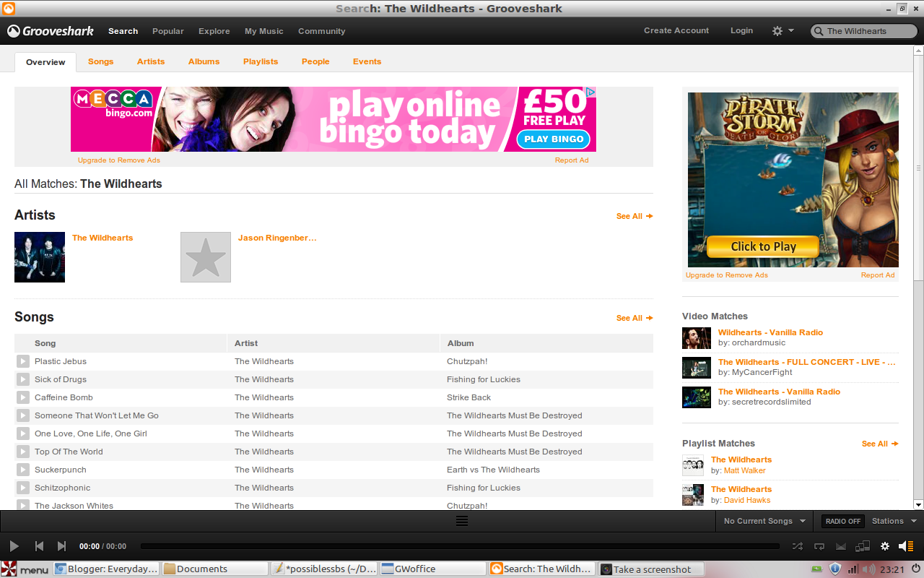Switch to the Events tab
Screen dimensions: 924x578
(367, 61)
